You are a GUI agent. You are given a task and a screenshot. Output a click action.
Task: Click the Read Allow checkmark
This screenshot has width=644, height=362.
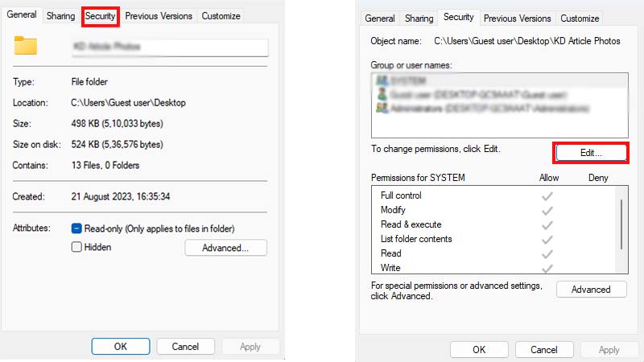[x=547, y=254]
